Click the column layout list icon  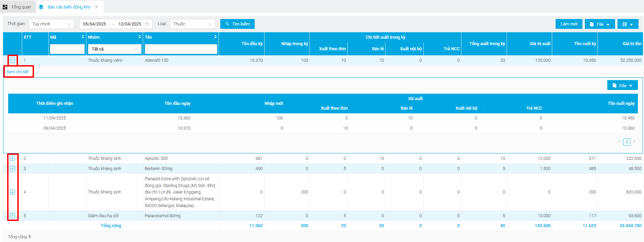[x=625, y=24]
